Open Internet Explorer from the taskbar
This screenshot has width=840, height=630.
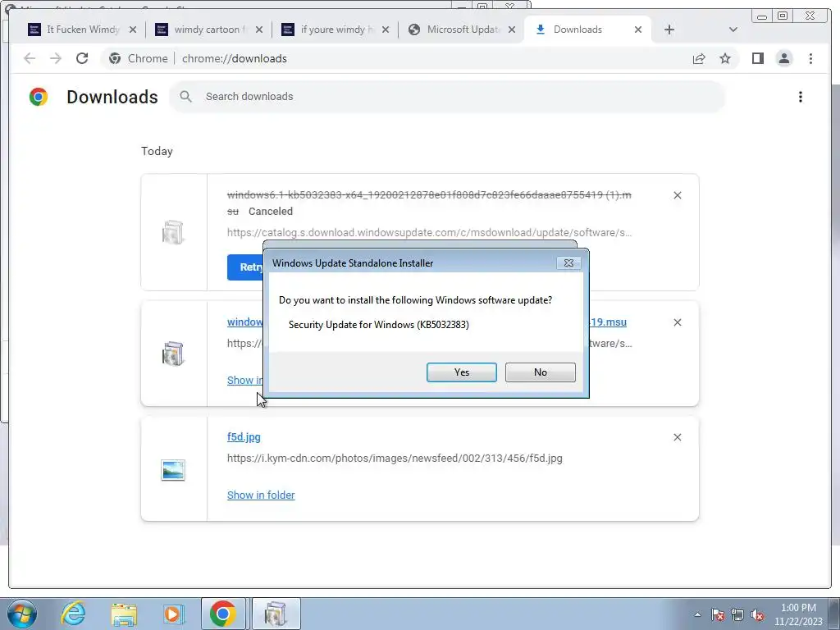73,614
